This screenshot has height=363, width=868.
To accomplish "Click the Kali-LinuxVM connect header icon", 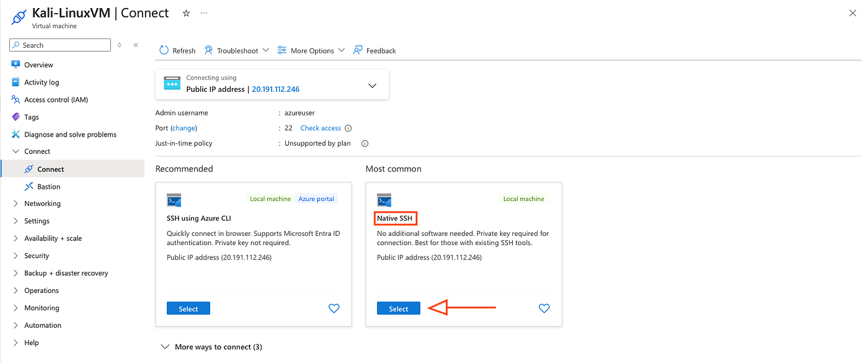I will [x=19, y=17].
